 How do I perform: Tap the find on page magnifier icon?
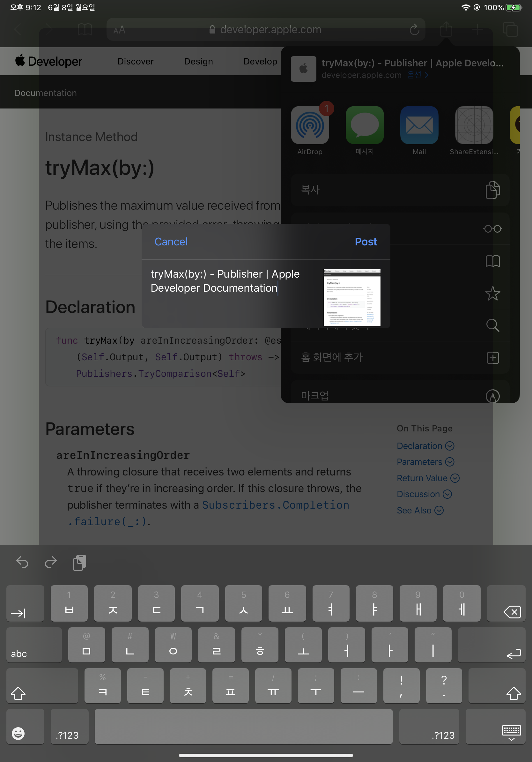click(492, 325)
